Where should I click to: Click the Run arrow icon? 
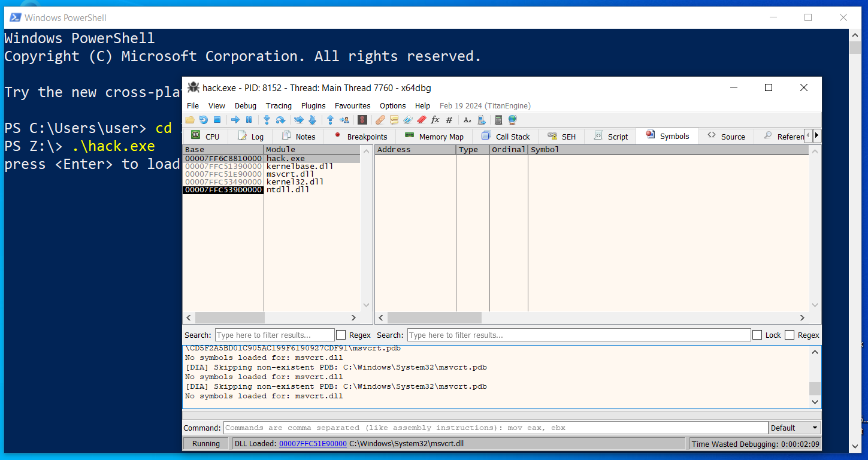pyautogui.click(x=235, y=120)
